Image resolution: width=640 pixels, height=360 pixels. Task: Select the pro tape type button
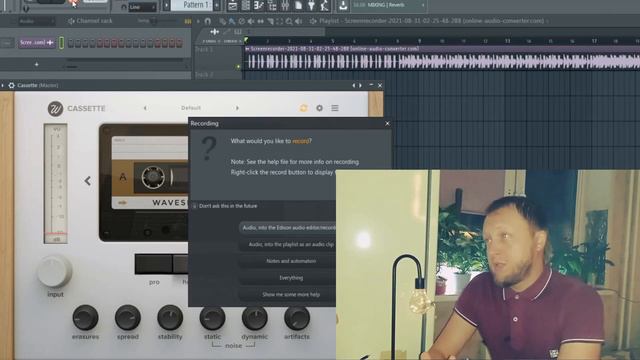point(154,264)
